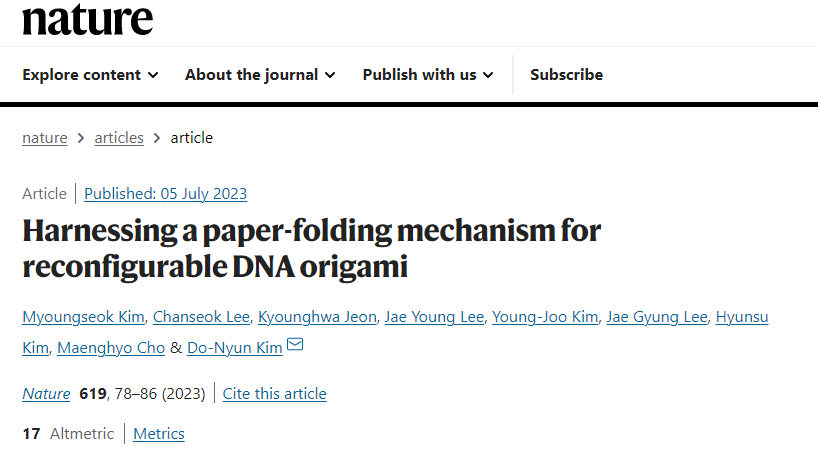Click Cite this article link
Image resolution: width=818 pixels, height=461 pixels.
point(274,394)
